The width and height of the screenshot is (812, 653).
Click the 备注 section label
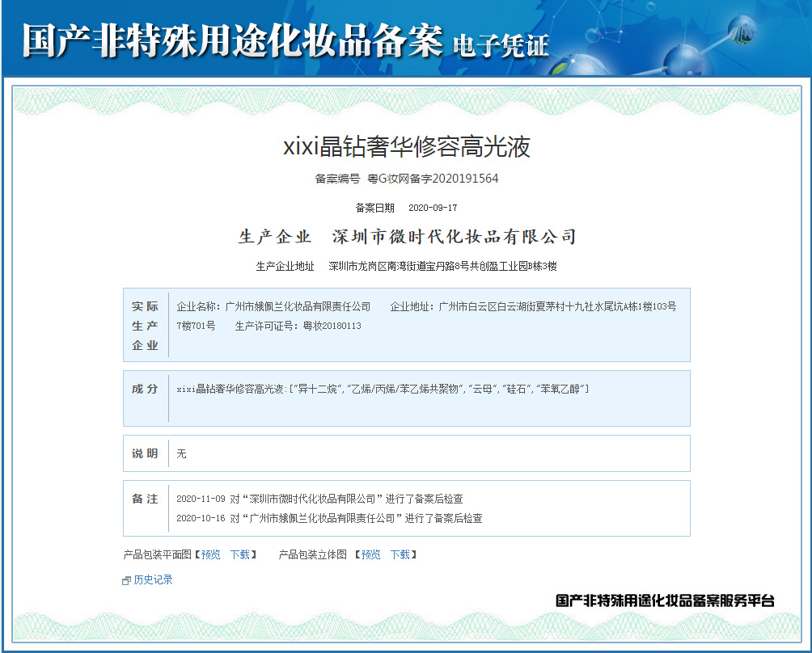point(145,499)
